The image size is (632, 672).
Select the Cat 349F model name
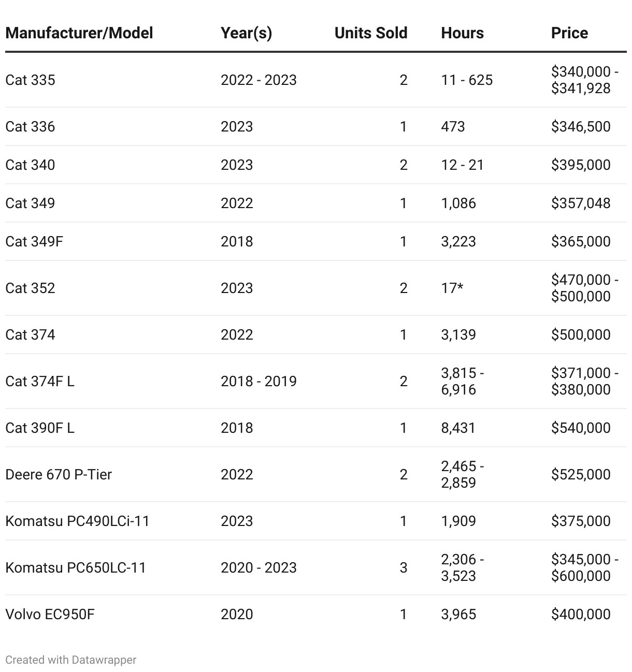tap(34, 241)
